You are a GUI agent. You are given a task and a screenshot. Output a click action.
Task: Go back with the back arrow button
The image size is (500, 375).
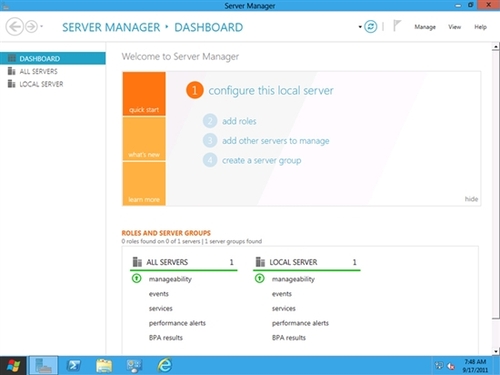coord(15,26)
